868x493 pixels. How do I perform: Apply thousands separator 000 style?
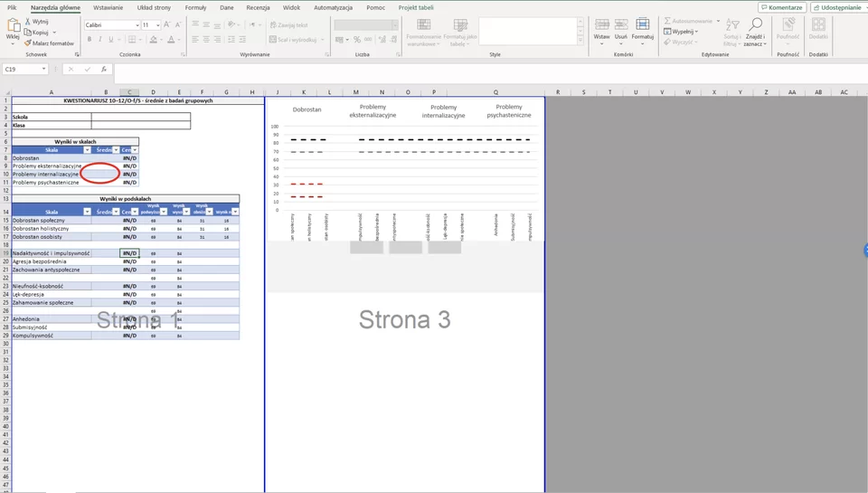[368, 39]
